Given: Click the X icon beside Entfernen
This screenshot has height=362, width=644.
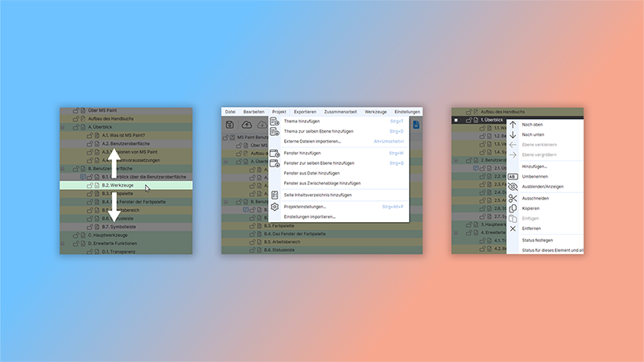Looking at the screenshot, I should pos(513,228).
